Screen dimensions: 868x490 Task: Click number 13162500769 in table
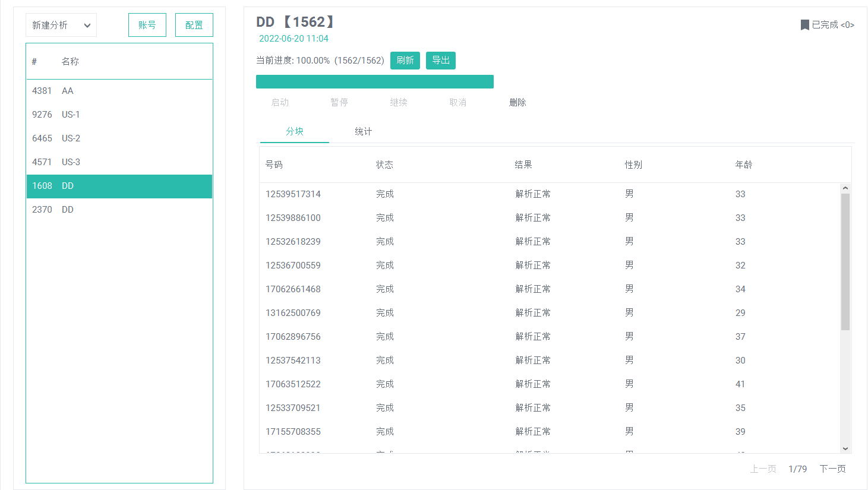coord(293,313)
